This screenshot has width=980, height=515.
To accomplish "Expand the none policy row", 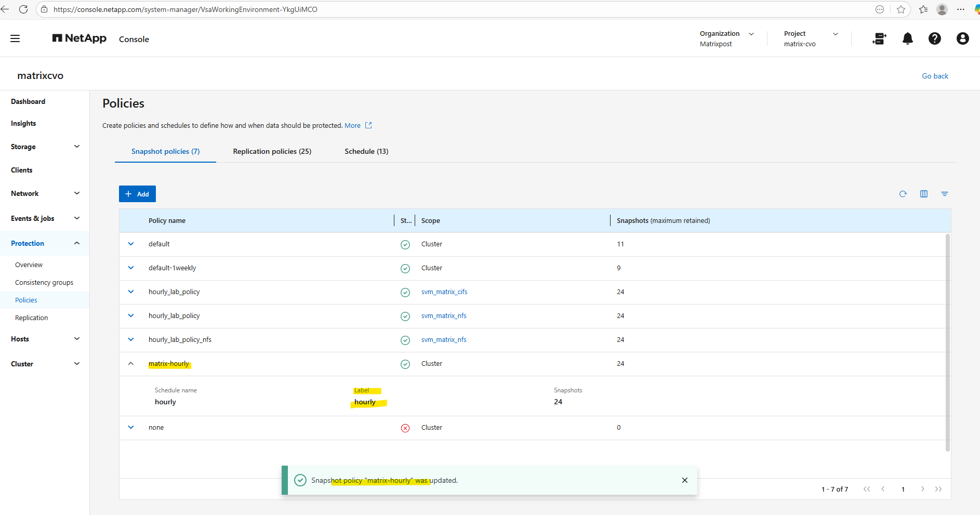I will pyautogui.click(x=131, y=428).
